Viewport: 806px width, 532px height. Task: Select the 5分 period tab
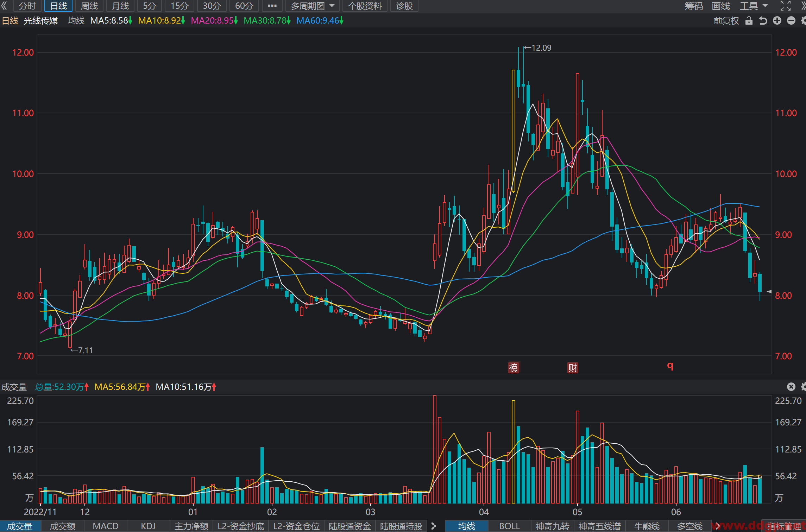149,6
